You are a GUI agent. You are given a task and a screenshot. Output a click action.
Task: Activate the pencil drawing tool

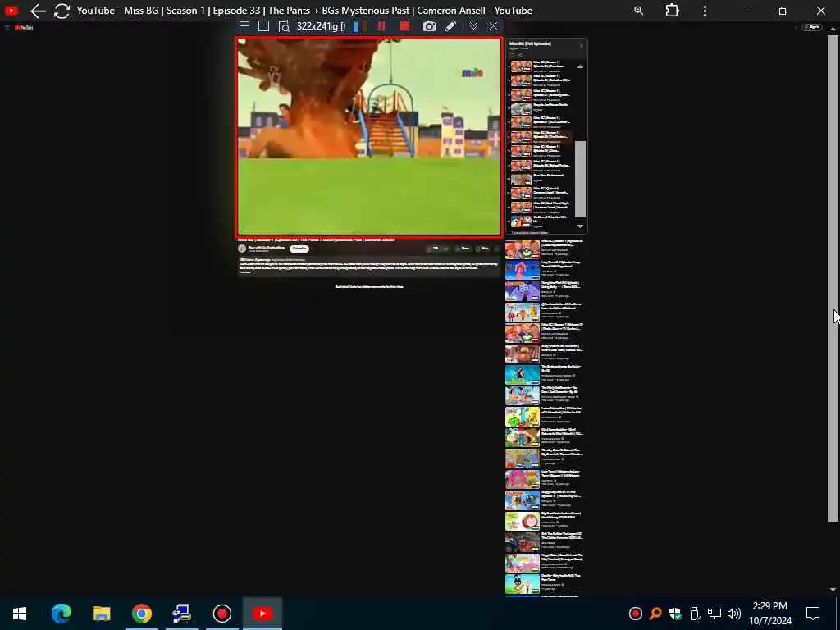(450, 26)
